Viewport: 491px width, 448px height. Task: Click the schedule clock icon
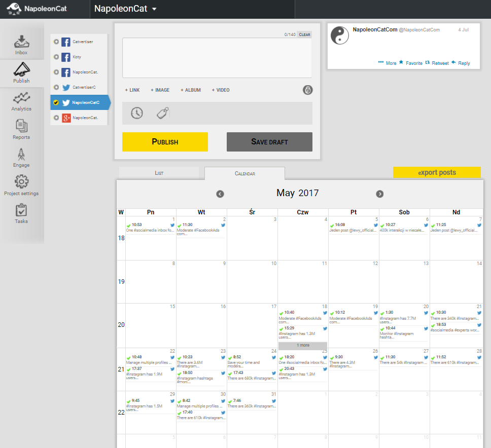tap(137, 113)
